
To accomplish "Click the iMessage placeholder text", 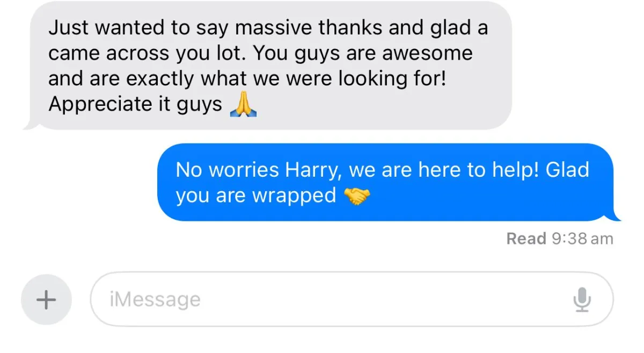I will point(155,300).
